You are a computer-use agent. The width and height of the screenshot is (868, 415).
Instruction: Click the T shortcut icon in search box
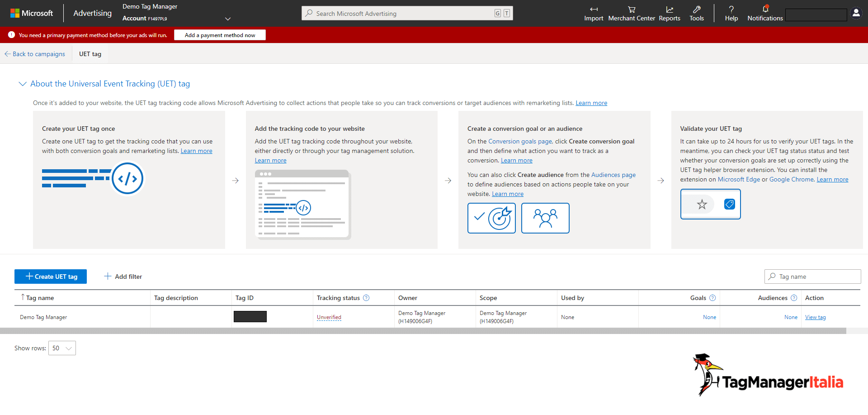(x=507, y=14)
